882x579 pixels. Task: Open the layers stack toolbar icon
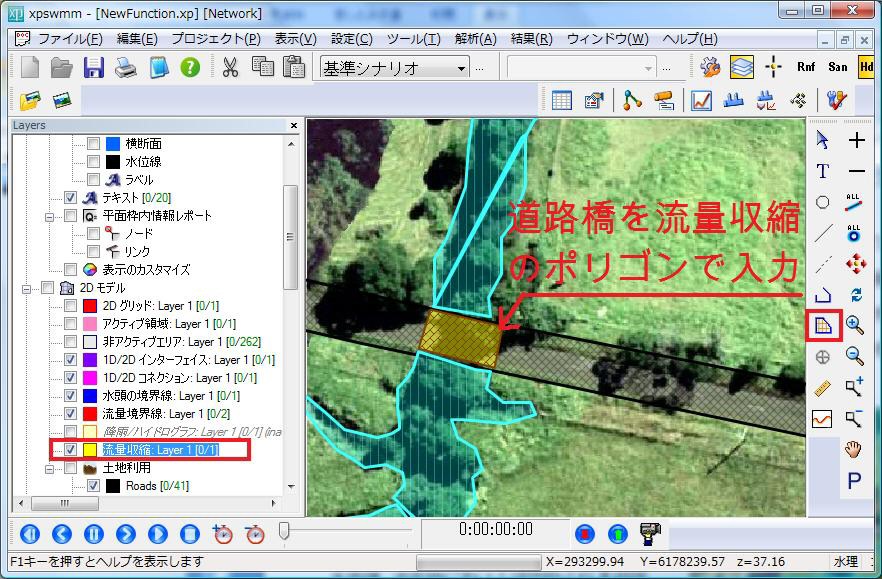click(x=742, y=68)
